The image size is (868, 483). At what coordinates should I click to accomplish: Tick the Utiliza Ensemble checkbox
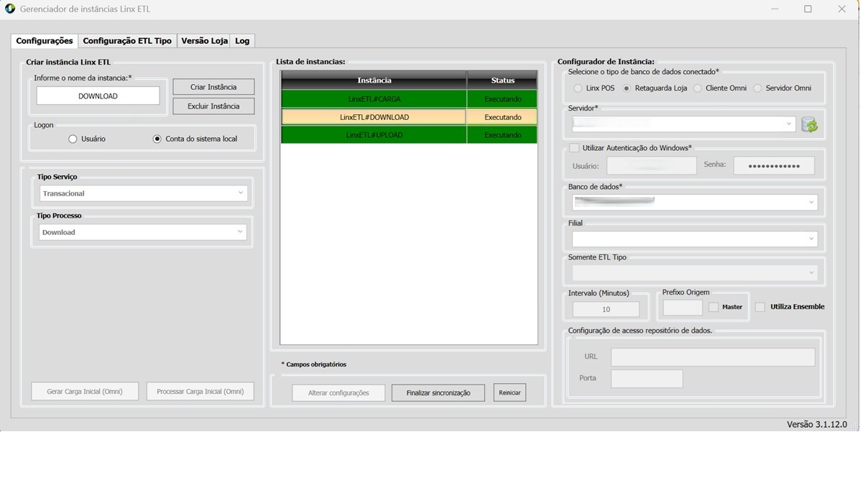point(760,307)
